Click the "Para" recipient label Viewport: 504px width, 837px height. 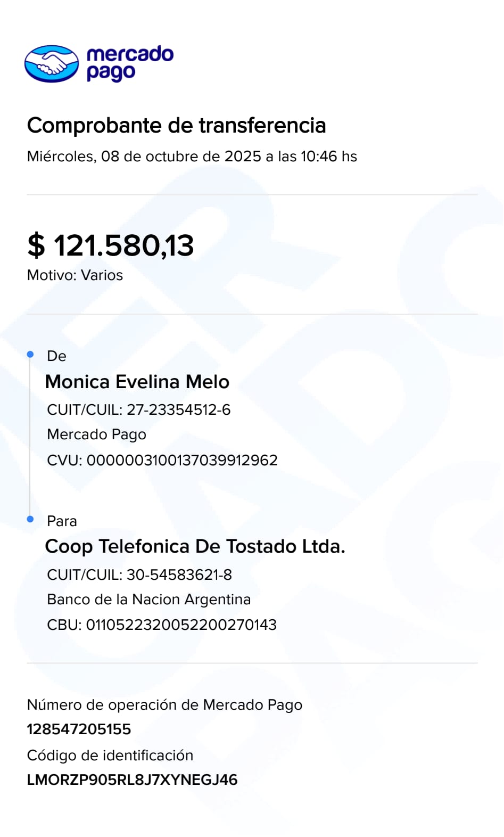click(62, 521)
